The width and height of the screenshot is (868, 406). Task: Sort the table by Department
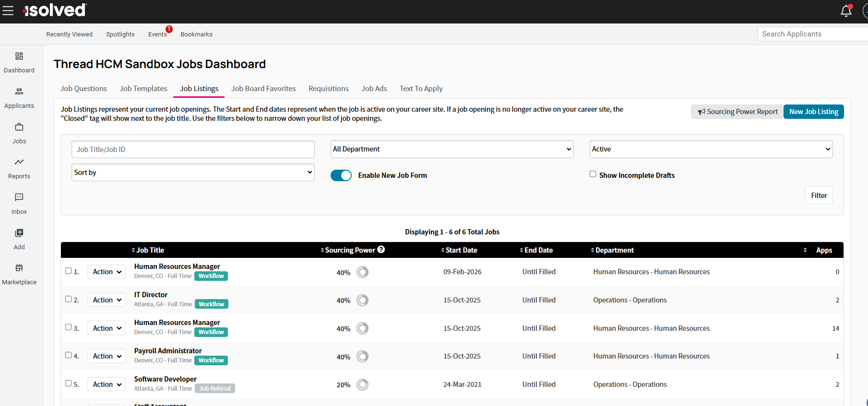click(612, 250)
